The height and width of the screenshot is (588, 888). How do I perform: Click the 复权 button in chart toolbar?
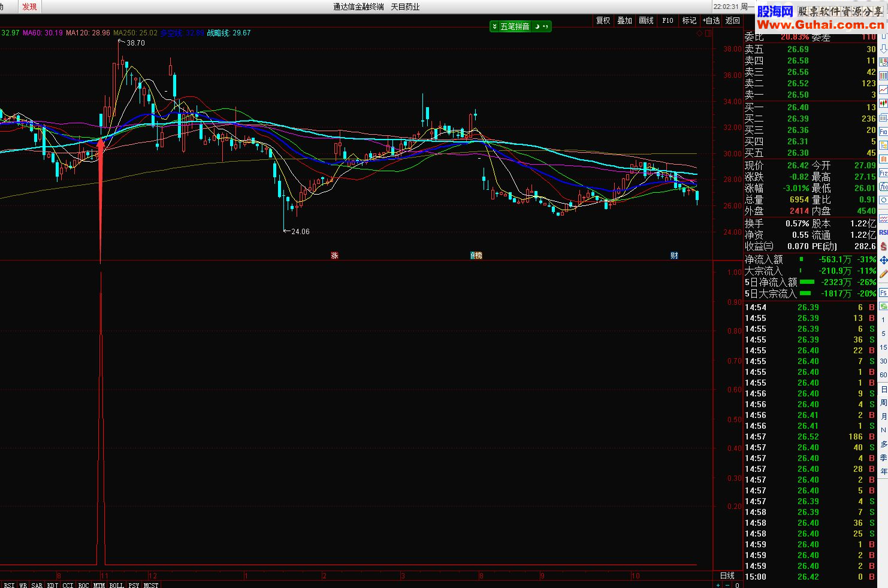pos(603,20)
